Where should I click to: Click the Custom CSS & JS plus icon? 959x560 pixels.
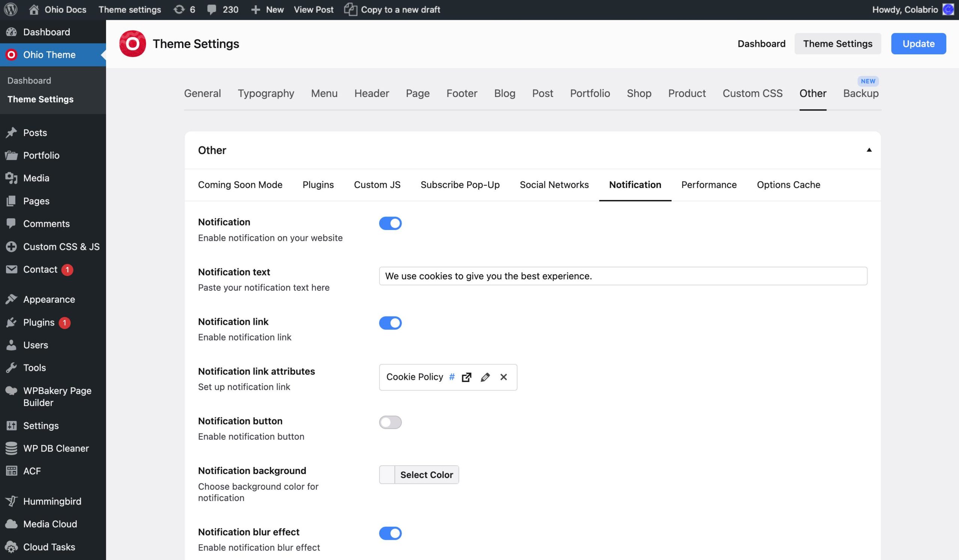11,246
